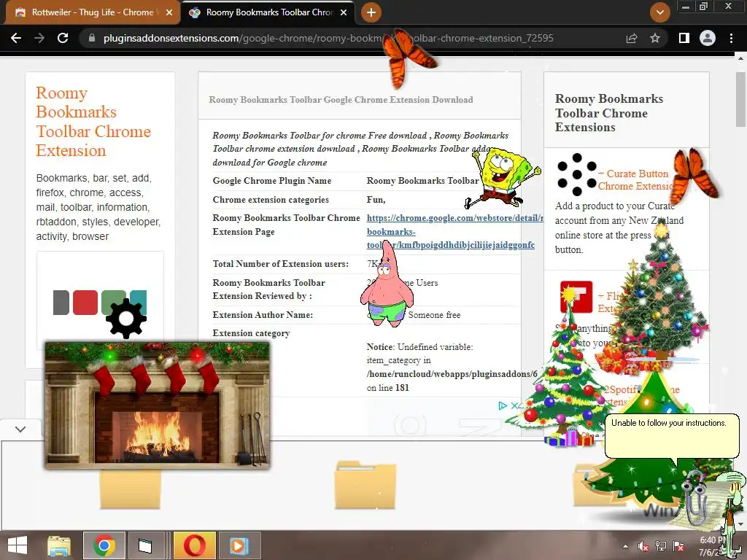View site info via padlock icon
This screenshot has width=747, height=560.
click(x=92, y=38)
